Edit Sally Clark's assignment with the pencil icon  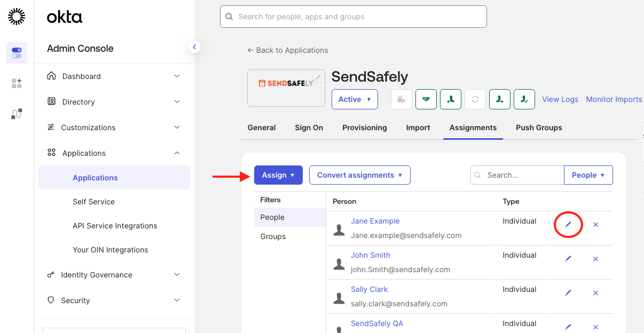[568, 293]
